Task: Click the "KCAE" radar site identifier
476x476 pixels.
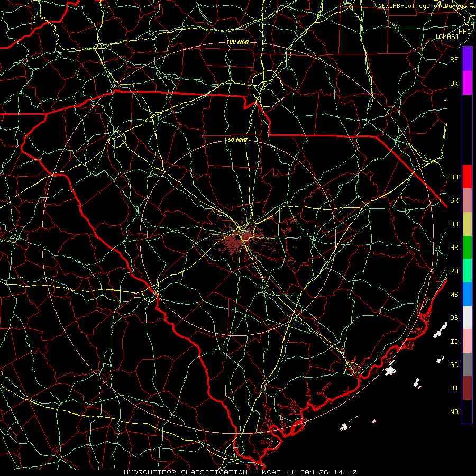Action: pos(271,472)
